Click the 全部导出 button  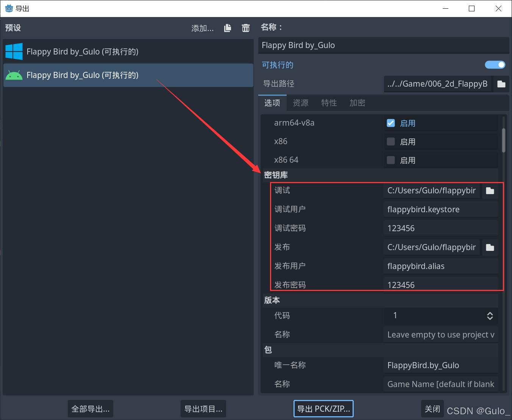click(x=90, y=409)
